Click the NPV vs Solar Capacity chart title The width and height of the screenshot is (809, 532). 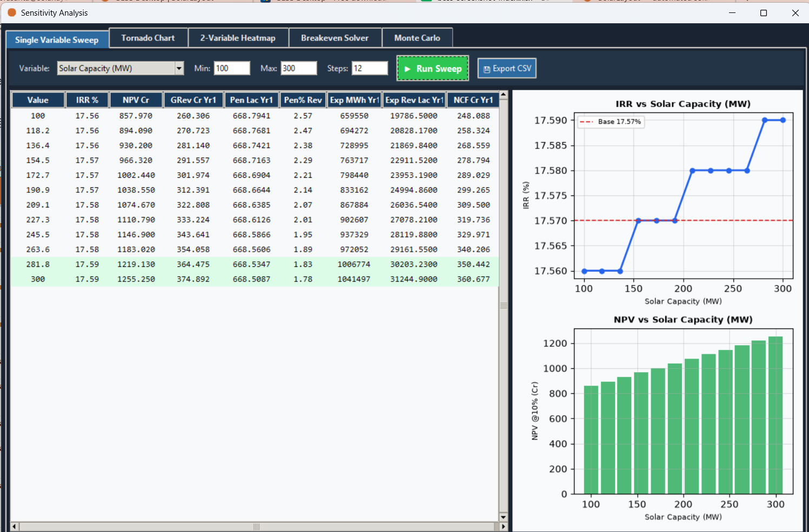coord(683,319)
